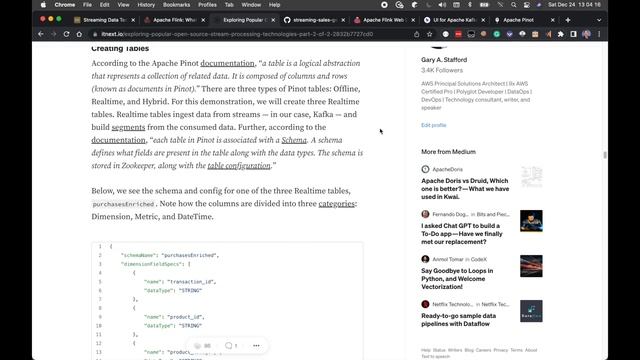The image size is (640, 360).
Task: Click the Anmol Tomar author avatar
Action: point(425,259)
